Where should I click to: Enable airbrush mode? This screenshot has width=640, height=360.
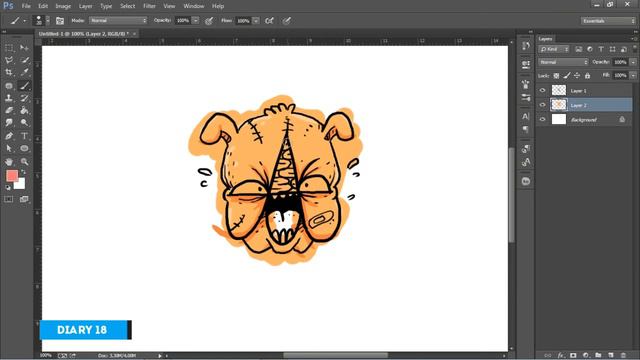click(269, 21)
